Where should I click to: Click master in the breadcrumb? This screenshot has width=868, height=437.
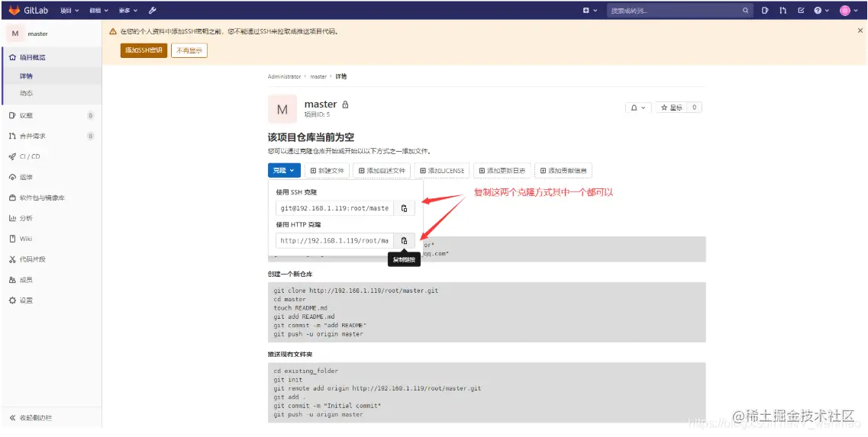tap(318, 77)
